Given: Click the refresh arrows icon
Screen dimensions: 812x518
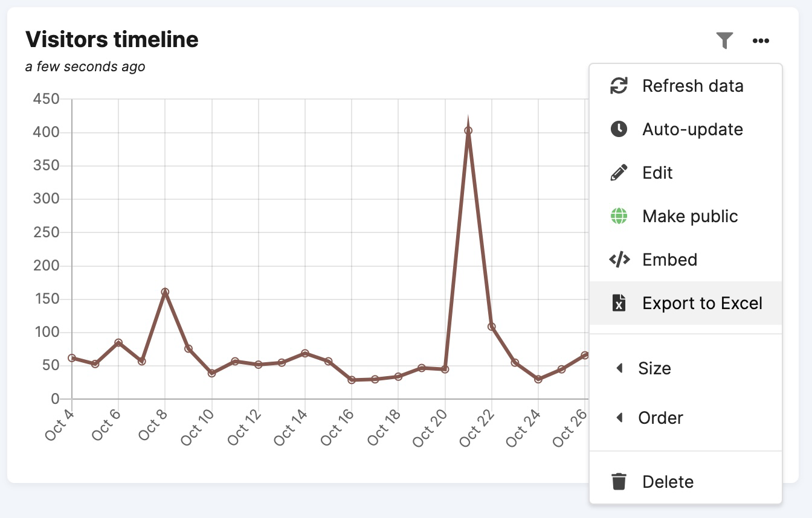Looking at the screenshot, I should point(619,86).
